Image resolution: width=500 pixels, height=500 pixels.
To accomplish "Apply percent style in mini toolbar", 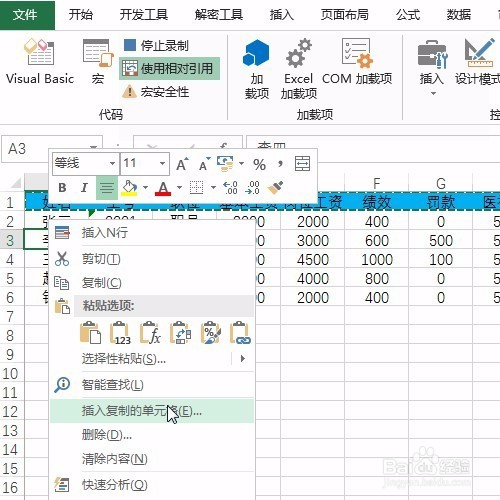I will click(259, 164).
